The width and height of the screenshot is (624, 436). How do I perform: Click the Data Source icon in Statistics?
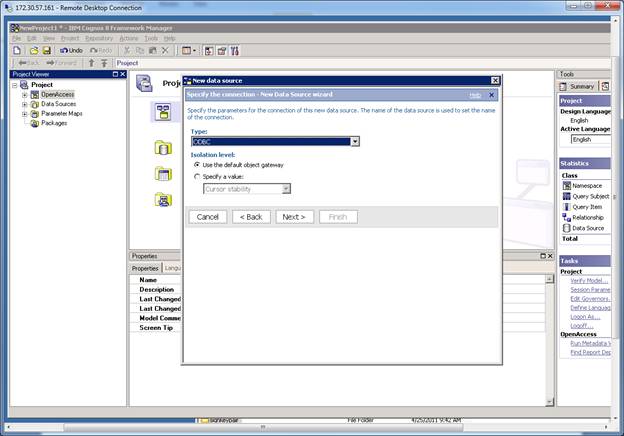[566, 228]
